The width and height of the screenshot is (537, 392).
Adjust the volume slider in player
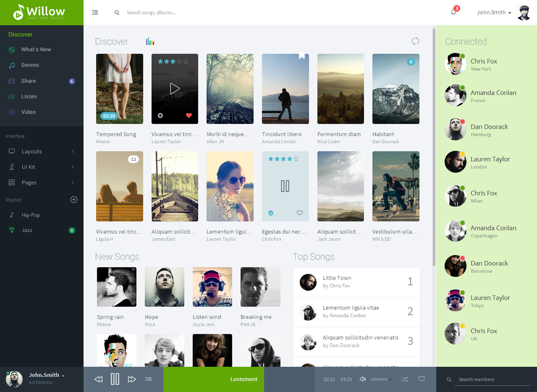coord(382,379)
